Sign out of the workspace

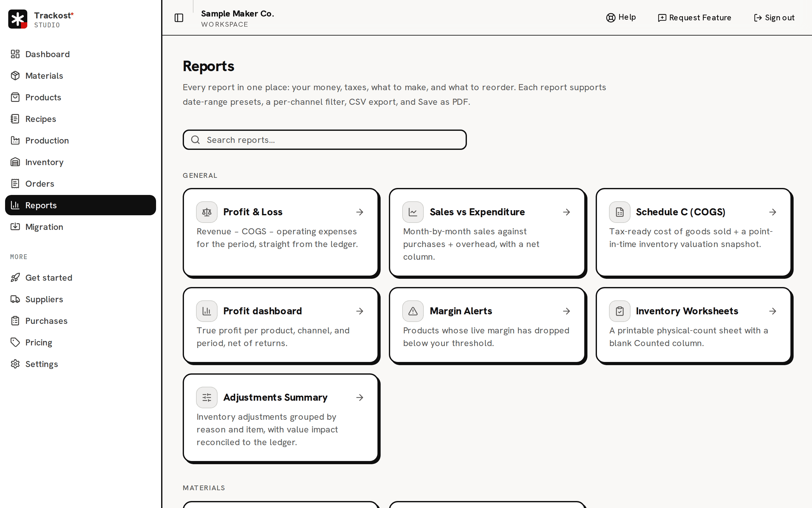(x=774, y=17)
